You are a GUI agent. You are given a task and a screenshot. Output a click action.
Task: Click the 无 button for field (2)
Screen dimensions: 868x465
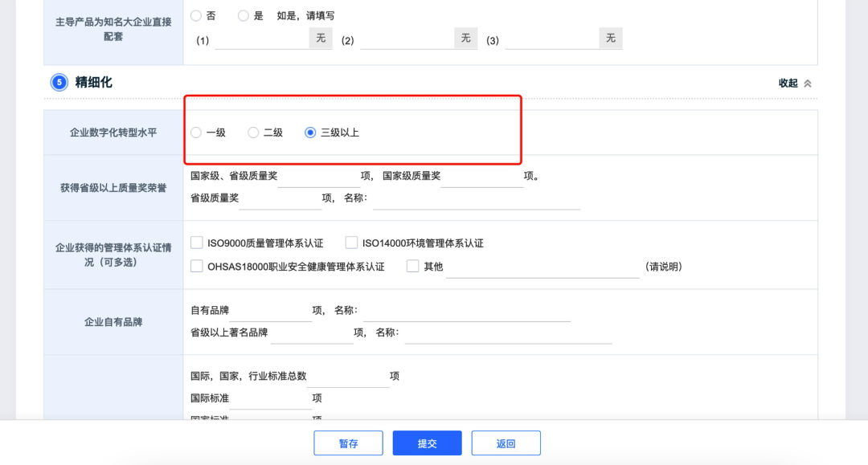point(465,39)
